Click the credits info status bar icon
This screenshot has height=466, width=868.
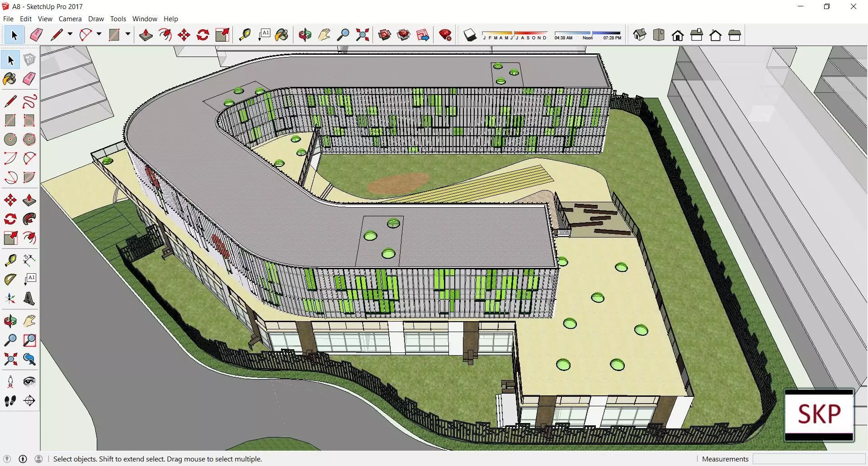23,459
